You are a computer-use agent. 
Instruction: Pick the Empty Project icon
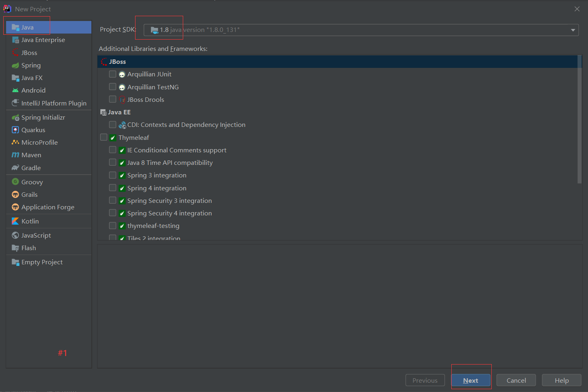click(16, 262)
